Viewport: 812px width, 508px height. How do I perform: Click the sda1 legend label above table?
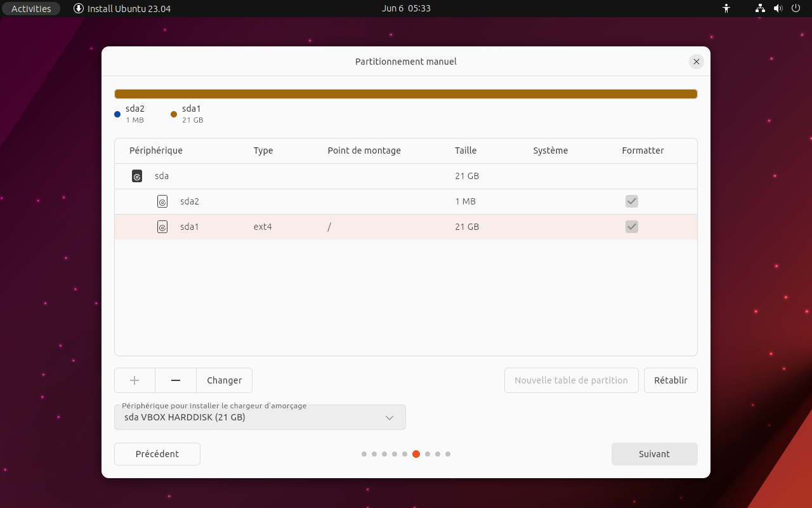tap(192, 109)
